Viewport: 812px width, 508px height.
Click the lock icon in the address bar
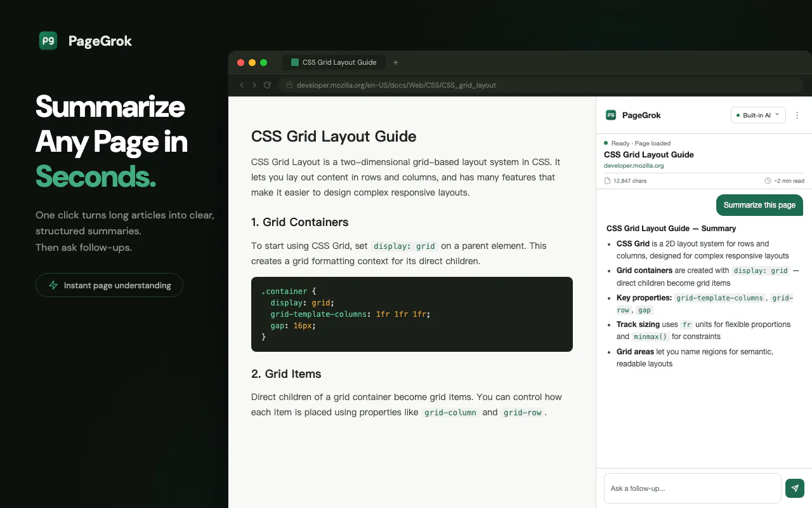click(x=289, y=85)
